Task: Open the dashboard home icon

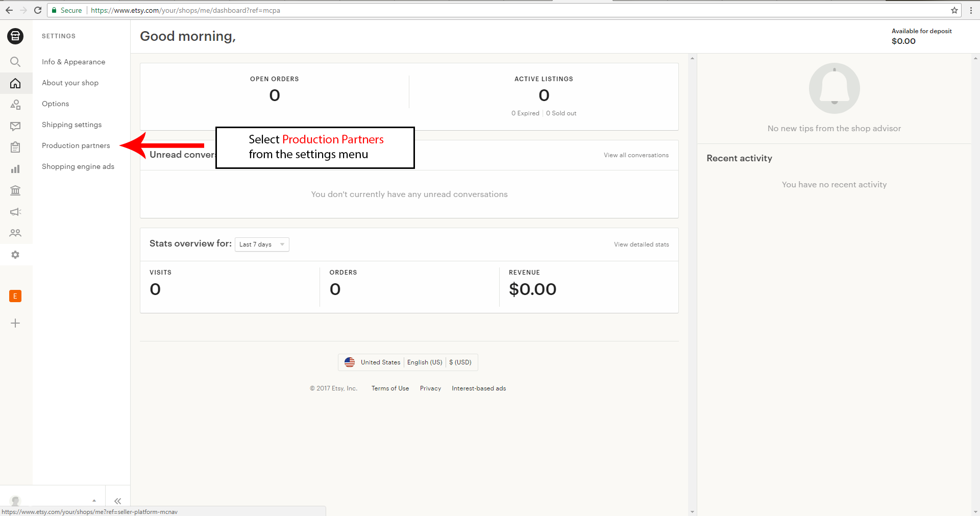Action: tap(15, 83)
